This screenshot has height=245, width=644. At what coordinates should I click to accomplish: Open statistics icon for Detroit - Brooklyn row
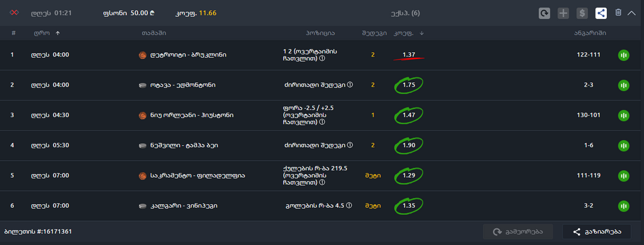pyautogui.click(x=624, y=55)
